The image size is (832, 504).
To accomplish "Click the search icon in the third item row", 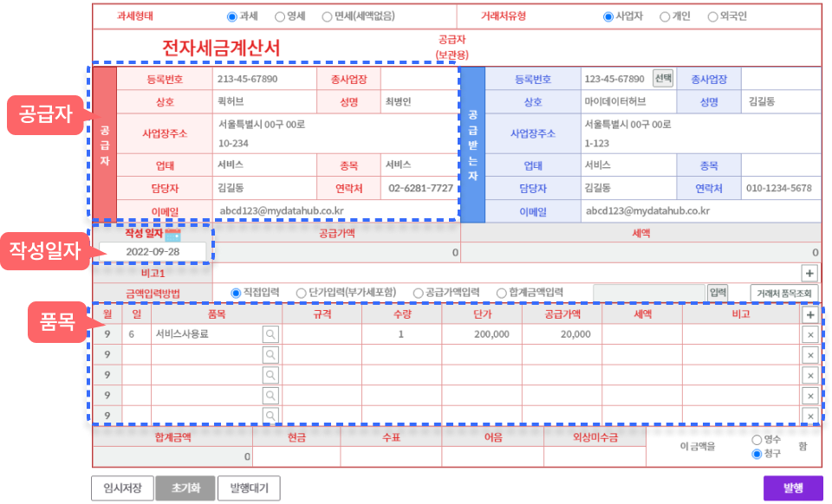I will [x=270, y=375].
